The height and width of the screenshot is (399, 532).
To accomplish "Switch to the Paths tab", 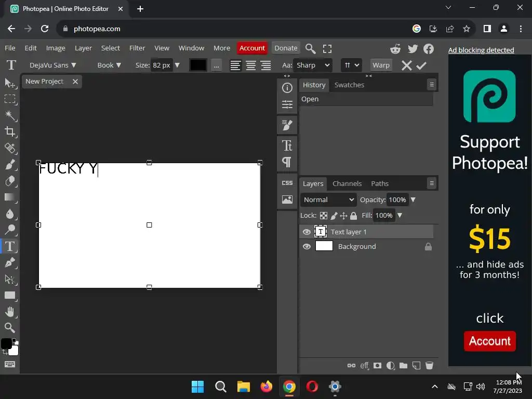I will tap(380, 183).
